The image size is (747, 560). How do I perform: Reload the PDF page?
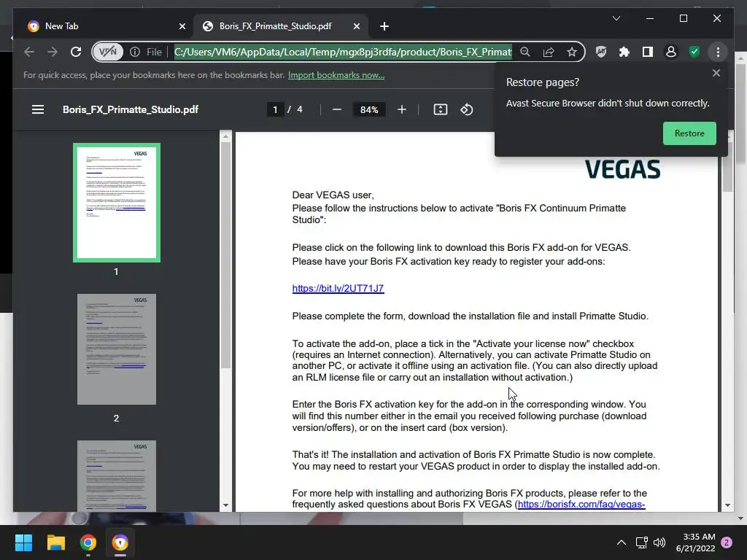[76, 52]
